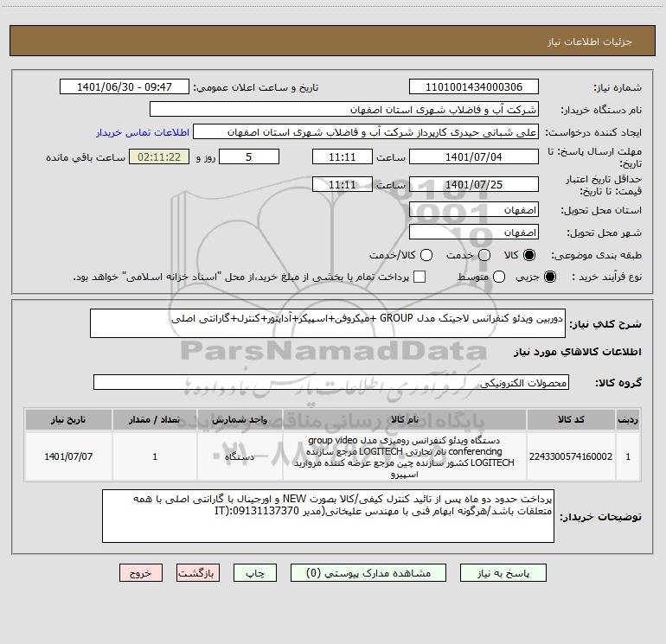Click the جزئیات اطلاعات نیاز header title

(x=590, y=41)
